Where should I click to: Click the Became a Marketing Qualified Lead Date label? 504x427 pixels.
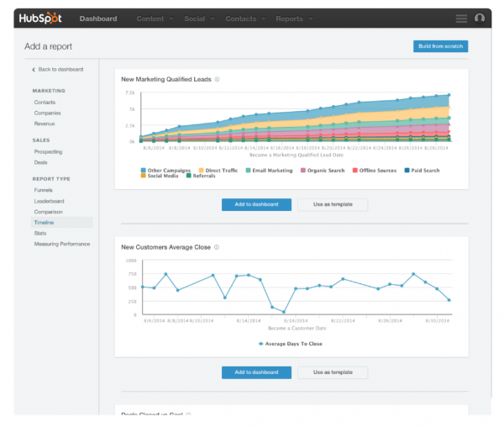297,155
